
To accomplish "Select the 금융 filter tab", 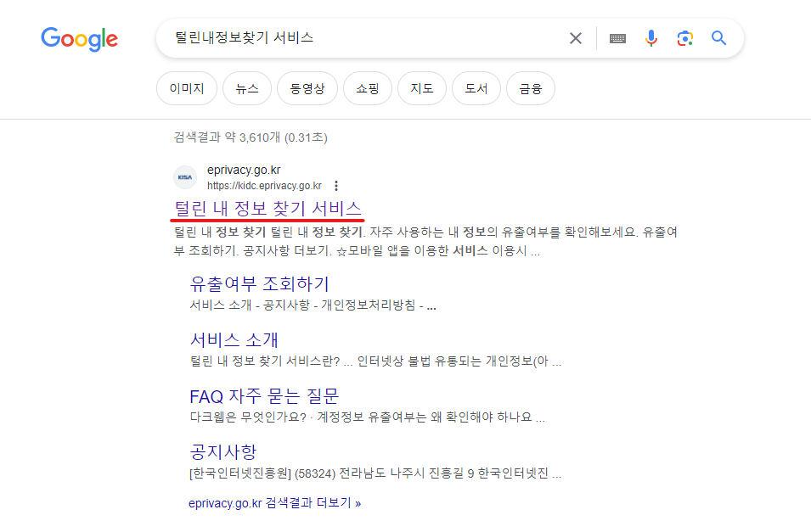I will click(530, 88).
